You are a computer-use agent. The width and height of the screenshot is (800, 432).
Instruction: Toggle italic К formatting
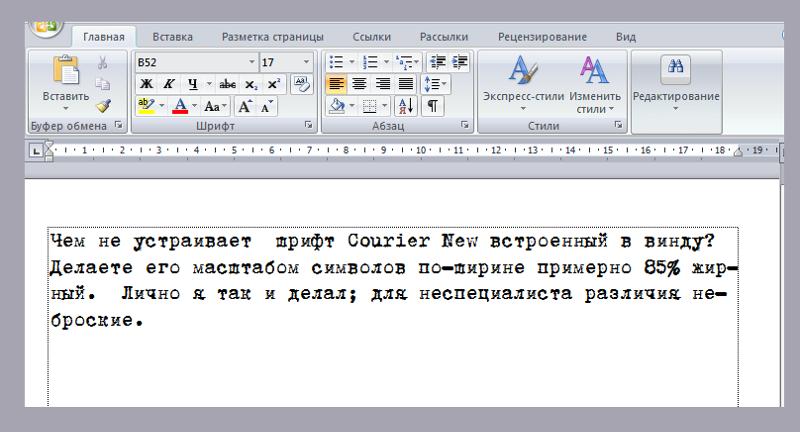[169, 84]
